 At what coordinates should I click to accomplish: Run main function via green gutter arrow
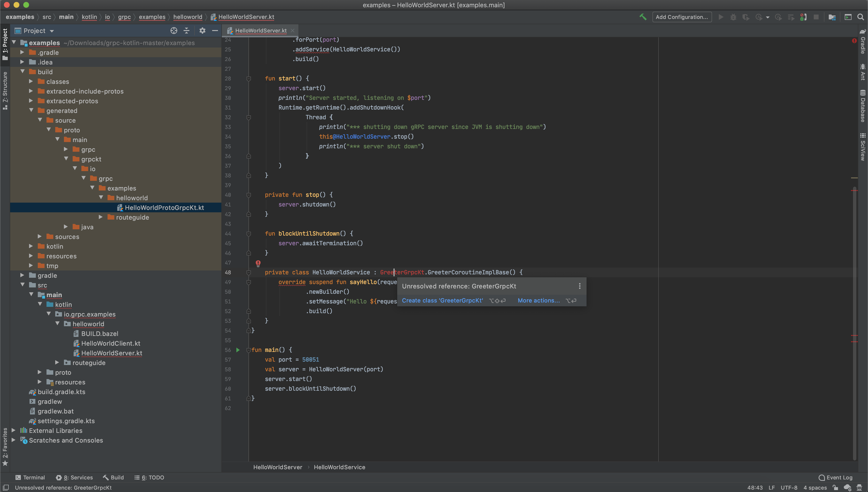(238, 350)
